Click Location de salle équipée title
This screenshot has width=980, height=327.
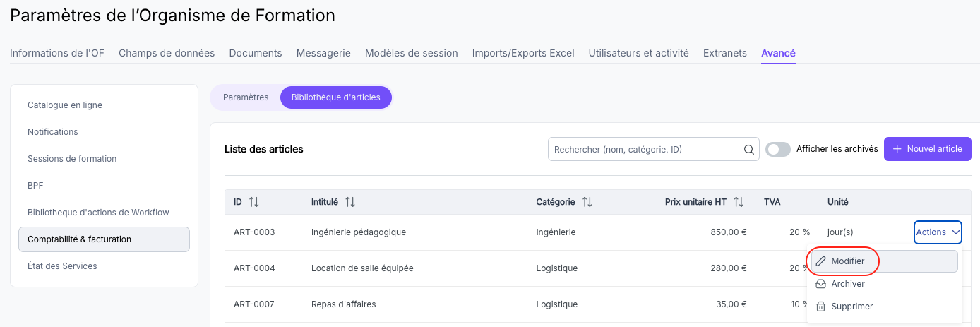point(362,268)
